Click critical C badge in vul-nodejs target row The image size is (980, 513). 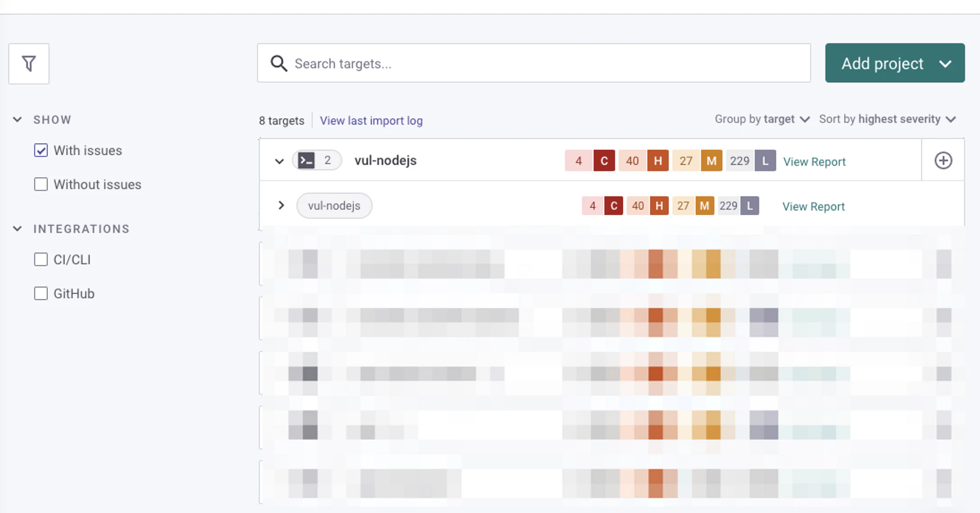[x=604, y=161]
